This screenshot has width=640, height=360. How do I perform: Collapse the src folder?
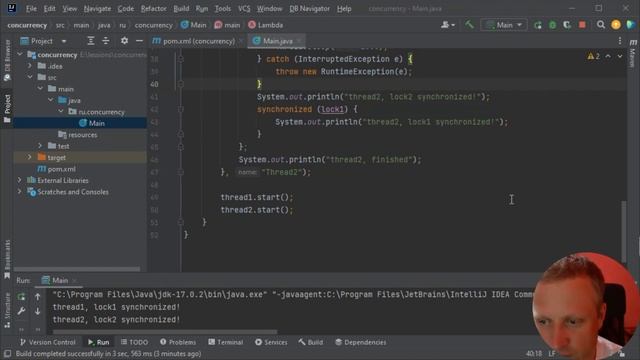tap(29, 77)
